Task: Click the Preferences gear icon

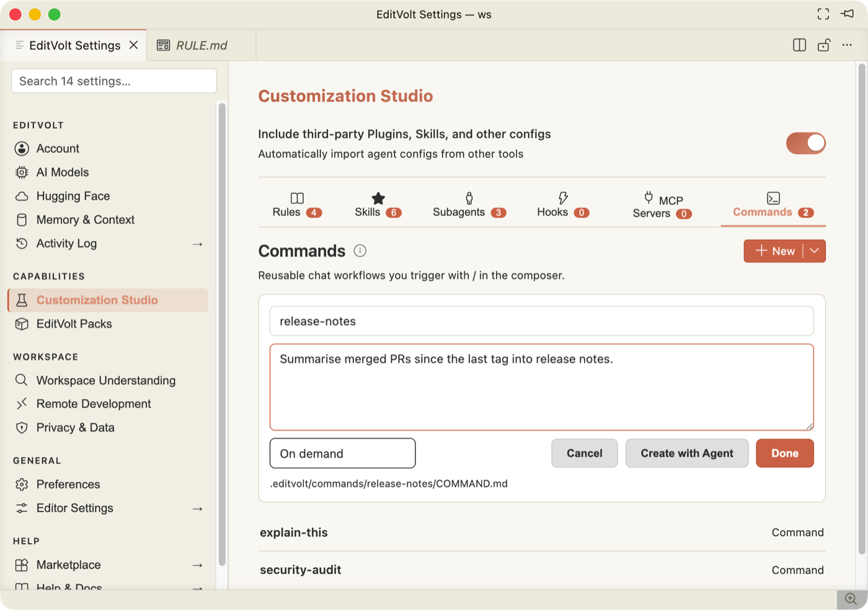Action: 22,484
